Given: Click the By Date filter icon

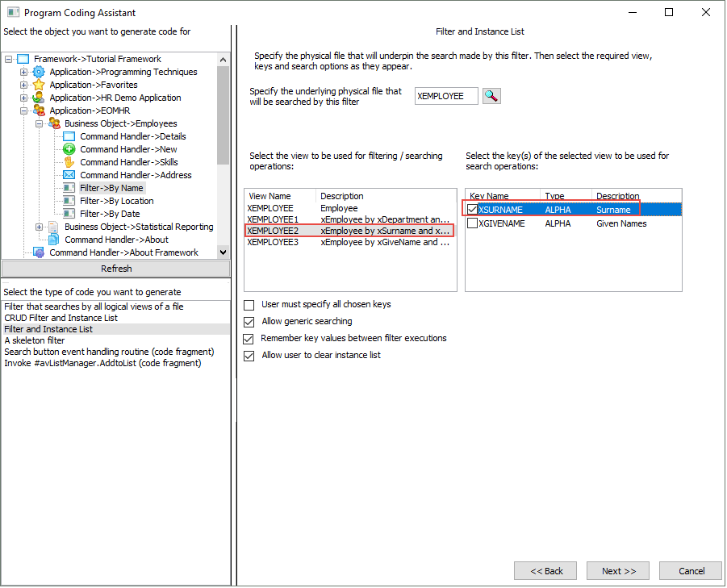Looking at the screenshot, I should (x=69, y=214).
